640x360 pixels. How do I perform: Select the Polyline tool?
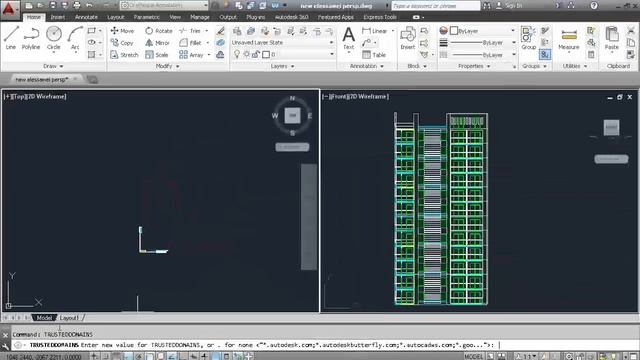[x=31, y=38]
